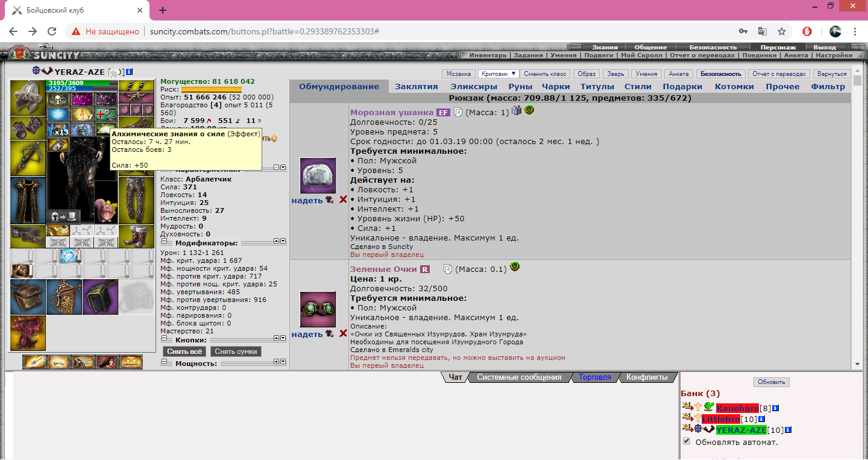This screenshot has width=868, height=460.
Task: Click the Сменить класс button
Action: pos(545,74)
